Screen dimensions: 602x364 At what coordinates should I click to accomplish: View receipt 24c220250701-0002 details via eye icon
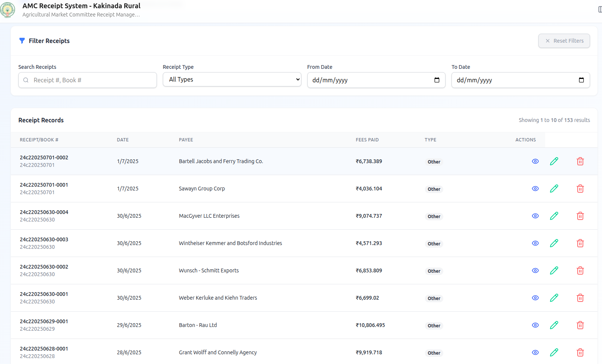535,161
